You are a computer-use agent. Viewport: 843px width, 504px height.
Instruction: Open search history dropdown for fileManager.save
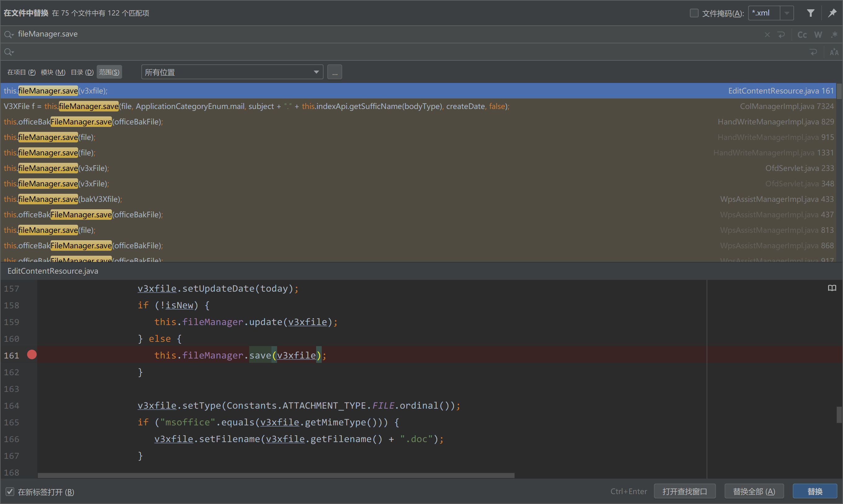tap(9, 35)
